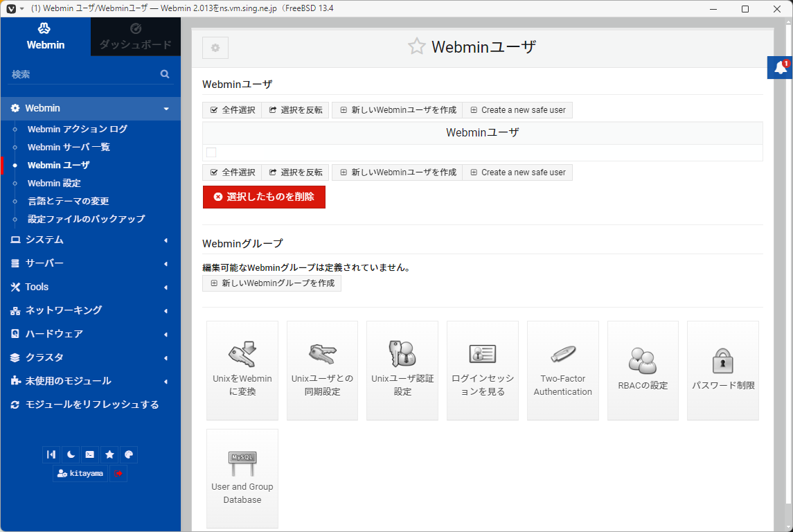Open password restrictions lock icon

(x=722, y=370)
